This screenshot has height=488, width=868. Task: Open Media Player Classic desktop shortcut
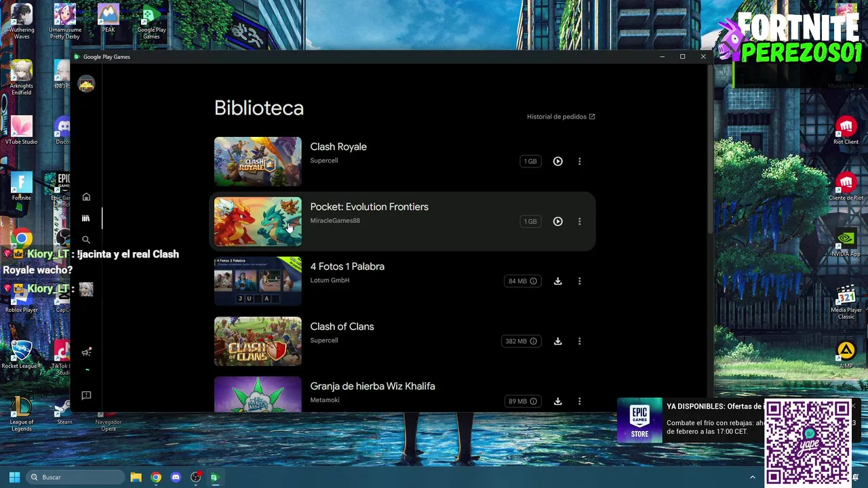[x=846, y=302]
